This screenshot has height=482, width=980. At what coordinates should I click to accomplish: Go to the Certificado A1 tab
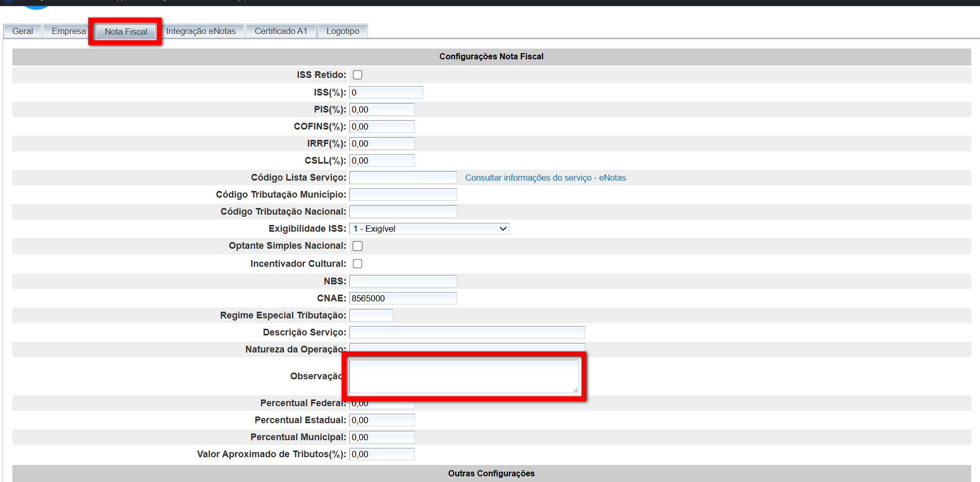pos(281,31)
